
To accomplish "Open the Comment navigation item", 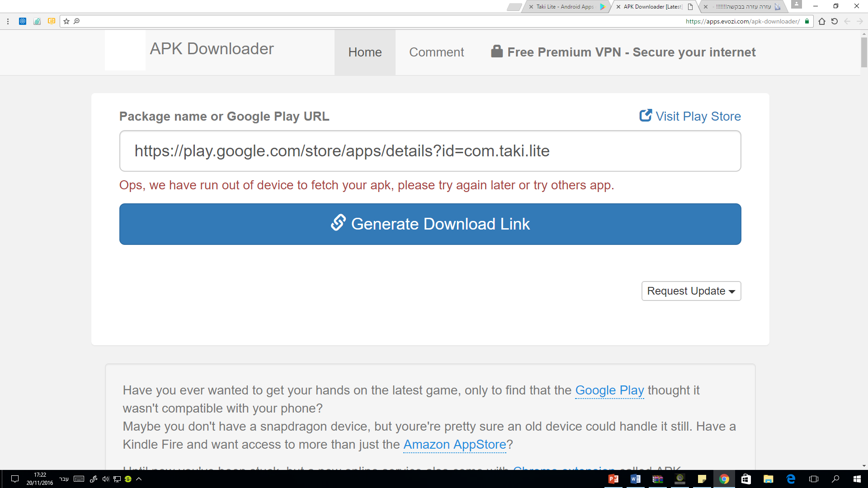I will [436, 52].
